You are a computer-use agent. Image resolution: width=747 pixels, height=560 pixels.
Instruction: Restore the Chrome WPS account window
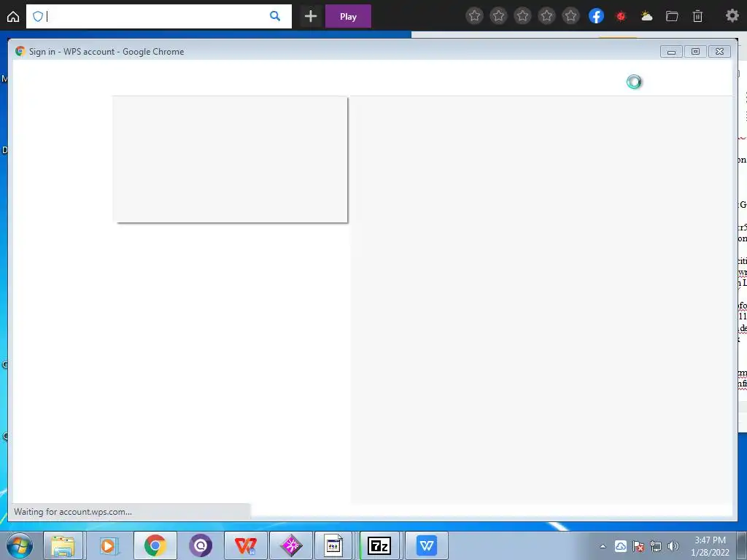click(x=695, y=52)
